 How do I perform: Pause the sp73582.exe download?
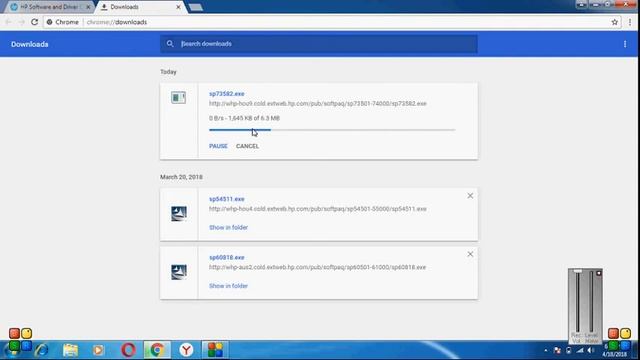pos(218,146)
